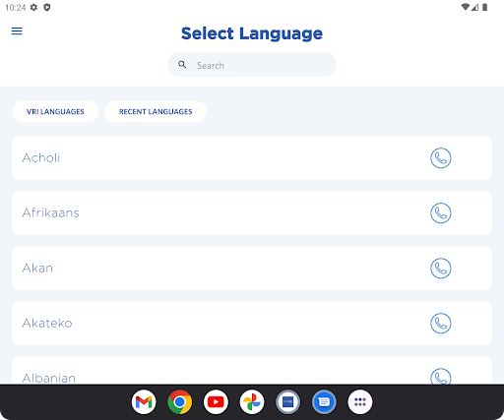Tap the 10:24 clock in status bar
Screen dimensions: 504x420
pos(16,8)
